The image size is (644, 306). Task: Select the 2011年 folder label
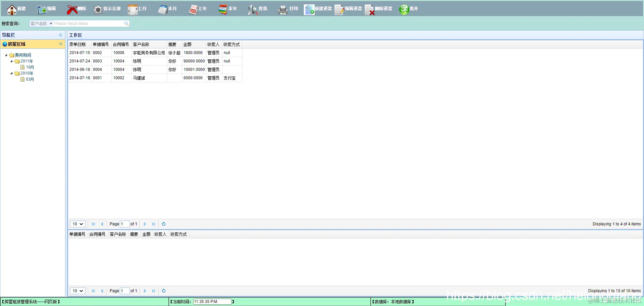tap(26, 61)
